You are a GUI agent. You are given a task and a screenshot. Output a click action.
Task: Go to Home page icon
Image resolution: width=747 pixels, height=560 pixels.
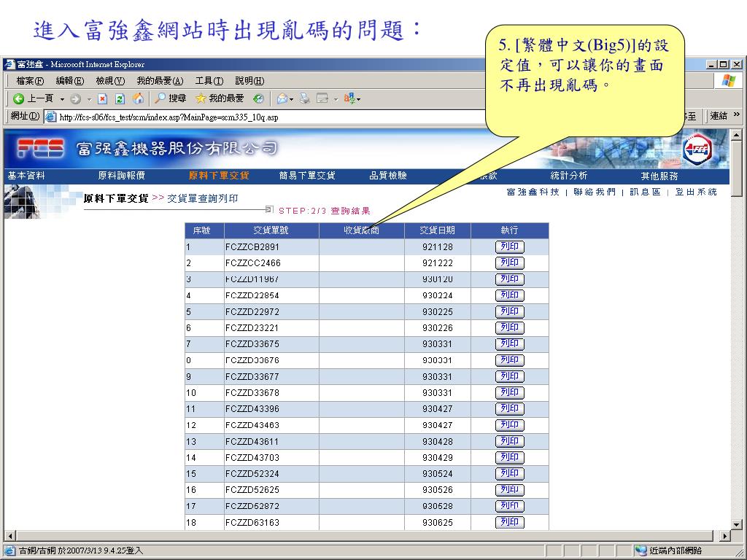click(138, 98)
